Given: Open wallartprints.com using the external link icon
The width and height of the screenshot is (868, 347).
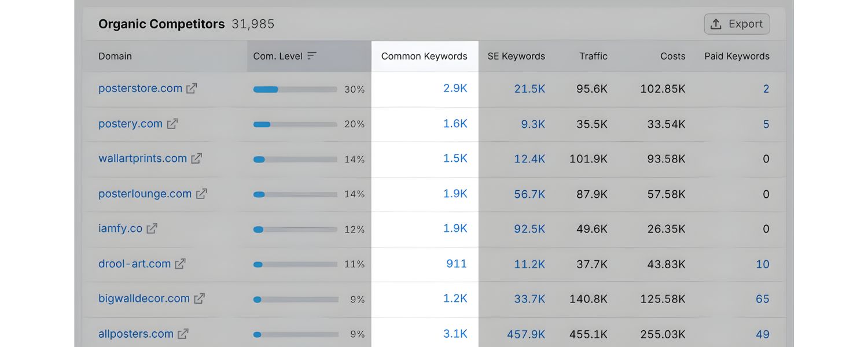Looking at the screenshot, I should [197, 158].
